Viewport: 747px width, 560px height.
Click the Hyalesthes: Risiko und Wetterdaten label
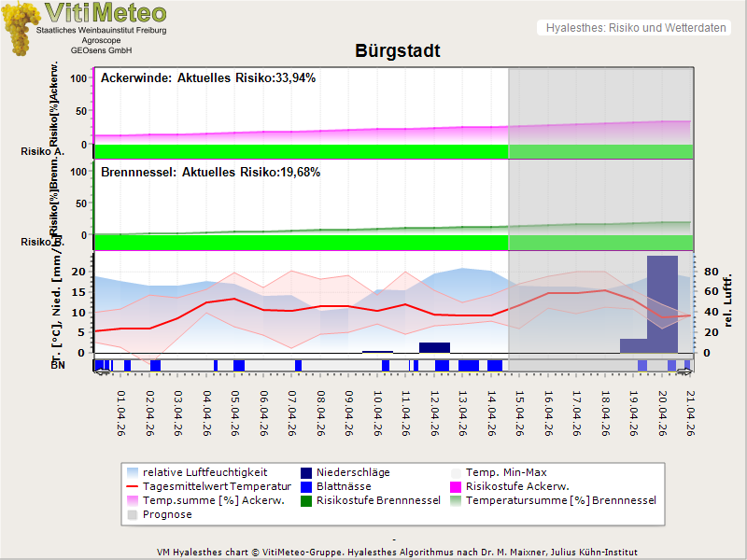point(634,28)
